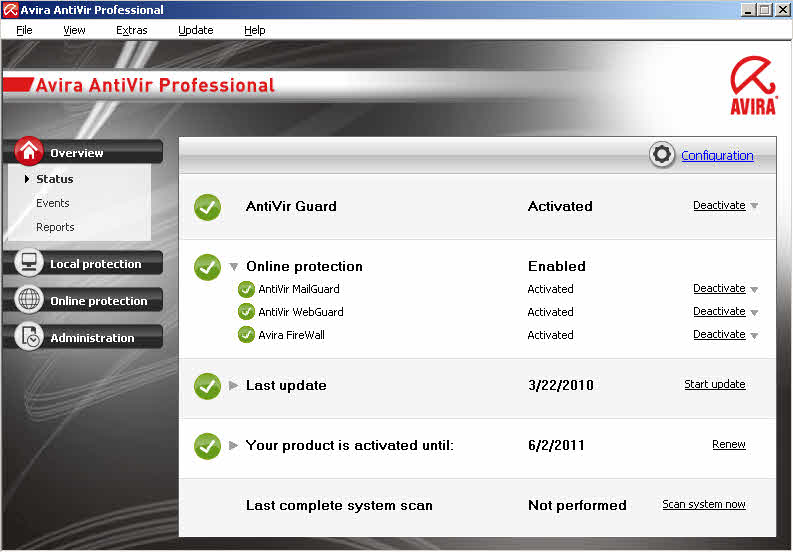The width and height of the screenshot is (793, 552).
Task: Open the Update menu
Action: 196,30
